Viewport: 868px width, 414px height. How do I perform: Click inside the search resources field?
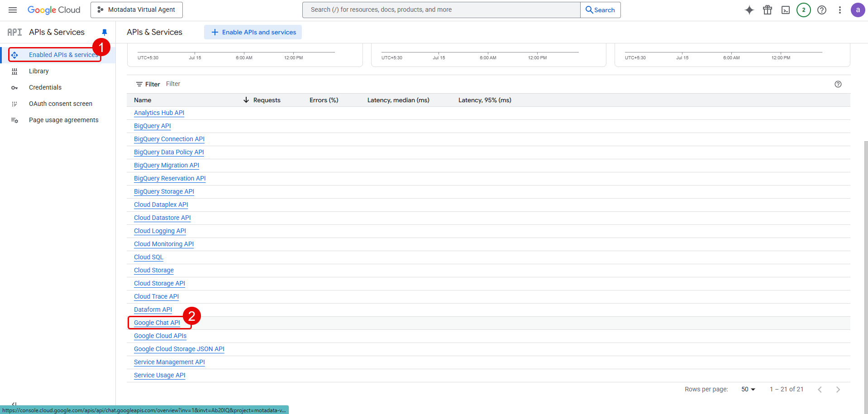coord(441,10)
